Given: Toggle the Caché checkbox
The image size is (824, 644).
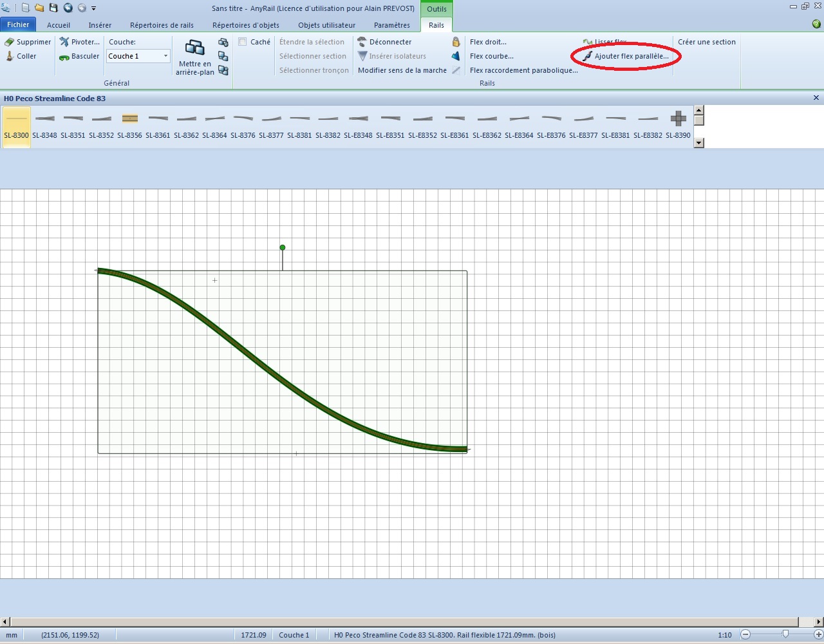Looking at the screenshot, I should (x=243, y=42).
